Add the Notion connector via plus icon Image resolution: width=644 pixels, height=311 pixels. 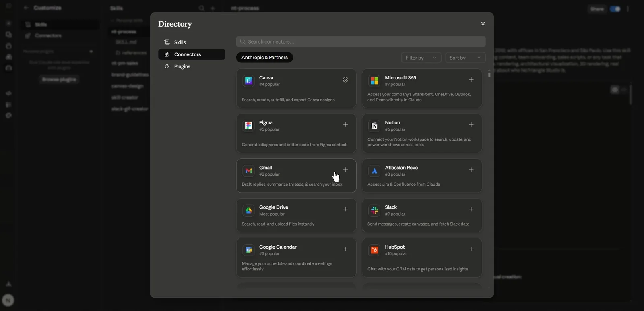tap(471, 125)
